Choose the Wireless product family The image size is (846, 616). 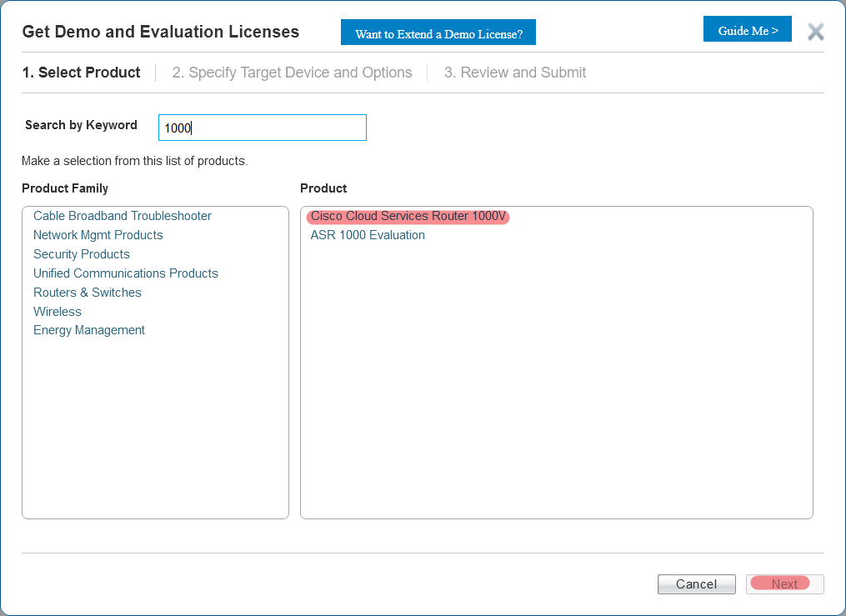[58, 312]
